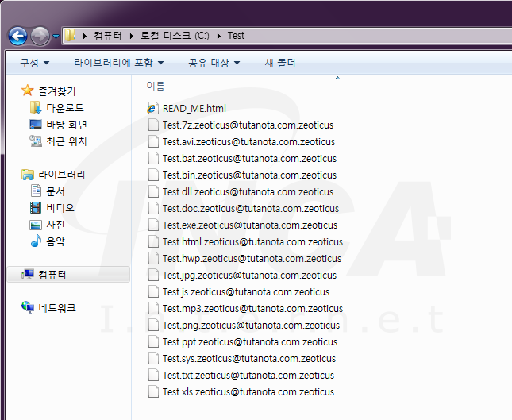
Task: Go back with the Back arrow button
Action: click(x=17, y=36)
